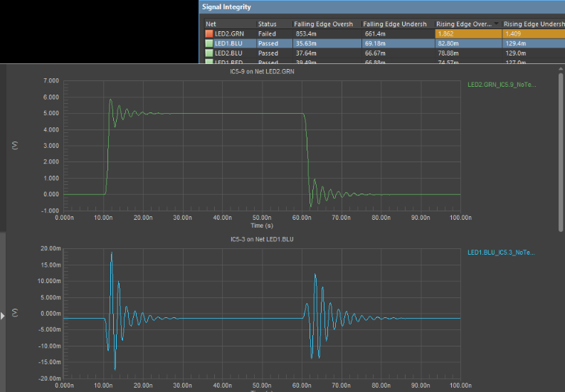
Task: Click the Failed status of LED2.GRN
Action: 267,34
